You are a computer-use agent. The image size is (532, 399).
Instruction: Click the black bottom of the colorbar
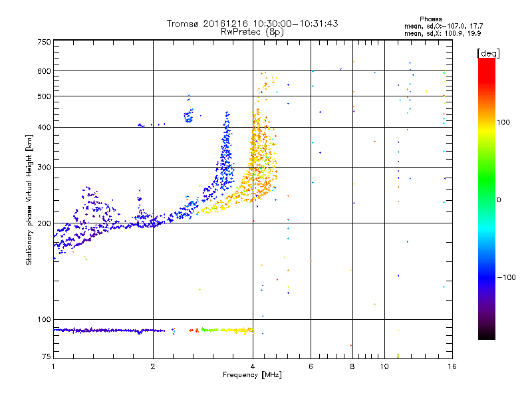(x=487, y=334)
